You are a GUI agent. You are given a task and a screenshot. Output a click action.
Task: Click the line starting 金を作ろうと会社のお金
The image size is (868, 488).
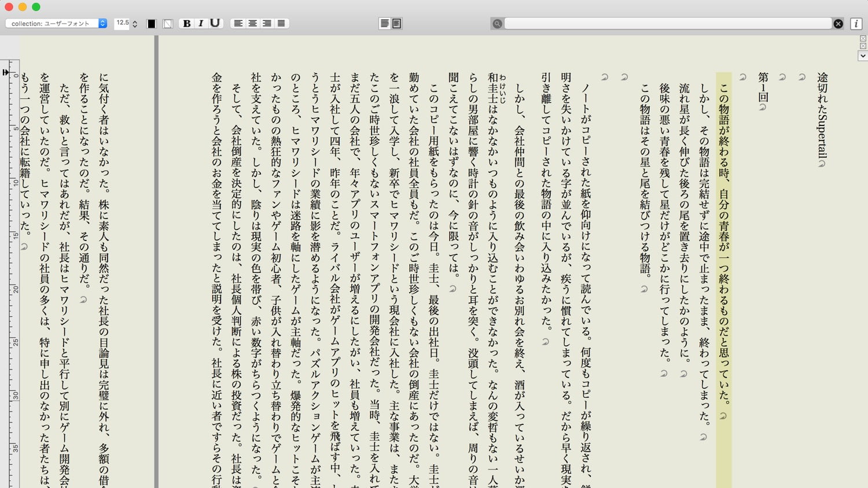tap(216, 280)
